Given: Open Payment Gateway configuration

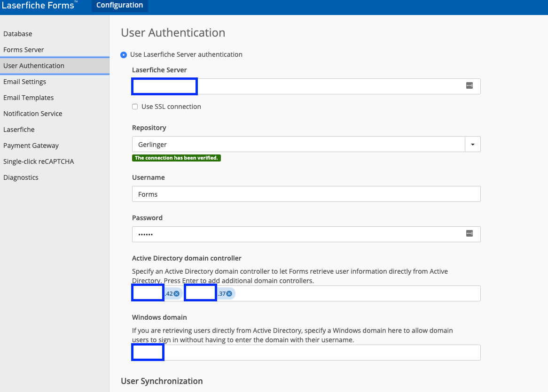Looking at the screenshot, I should pyautogui.click(x=31, y=146).
